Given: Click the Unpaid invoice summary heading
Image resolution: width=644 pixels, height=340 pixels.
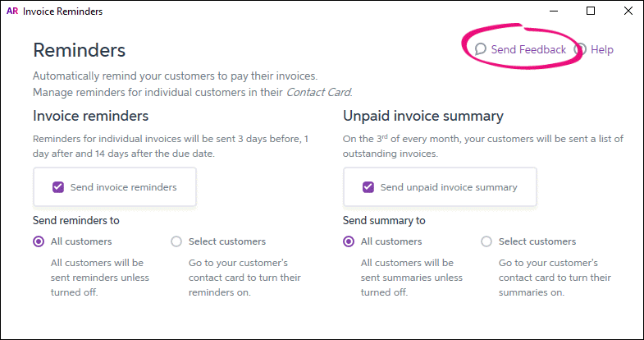Looking at the screenshot, I should (422, 116).
